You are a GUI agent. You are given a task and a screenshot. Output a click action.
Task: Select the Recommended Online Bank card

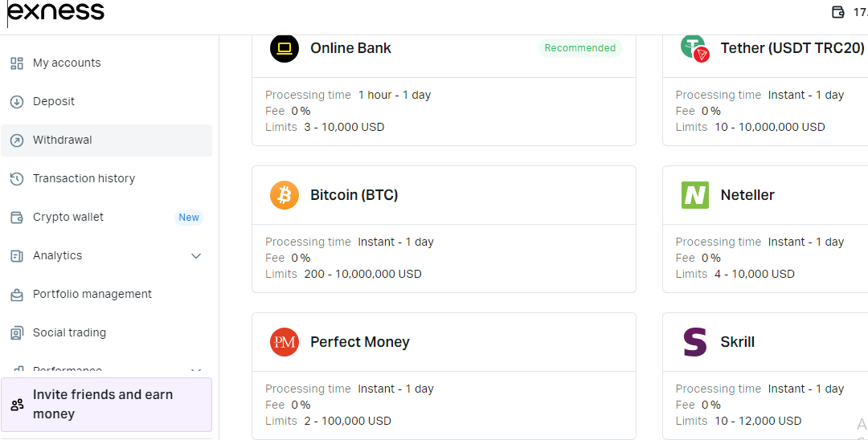pos(444,88)
